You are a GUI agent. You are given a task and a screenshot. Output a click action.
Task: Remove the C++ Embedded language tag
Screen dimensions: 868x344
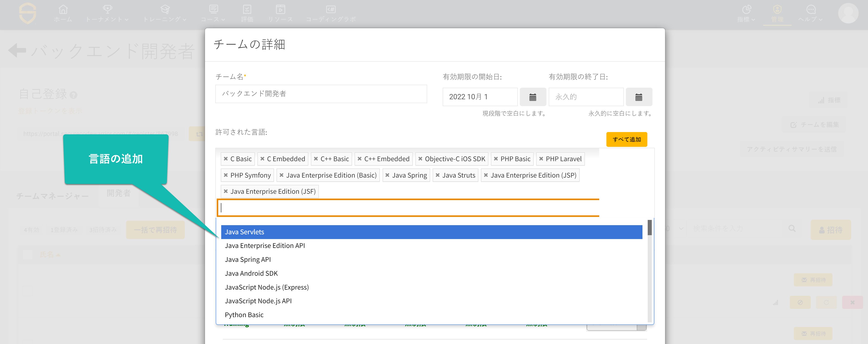(360, 159)
